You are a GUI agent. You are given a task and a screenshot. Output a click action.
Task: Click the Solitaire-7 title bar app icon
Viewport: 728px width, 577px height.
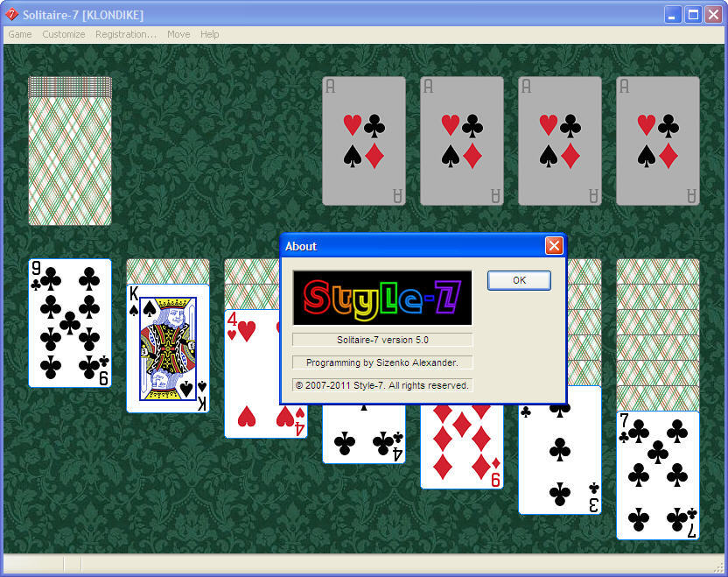click(x=11, y=14)
